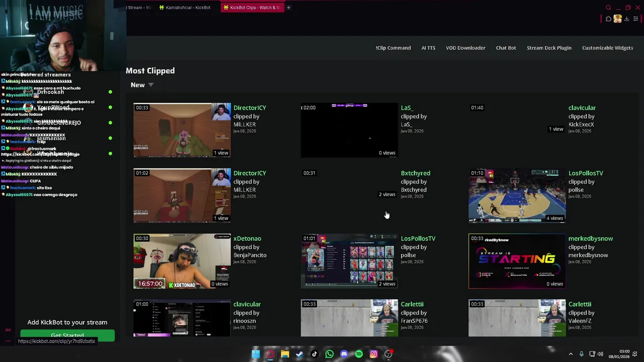644x362 pixels.
Task: Open WhatsApp from the taskbar
Action: (x=329, y=354)
